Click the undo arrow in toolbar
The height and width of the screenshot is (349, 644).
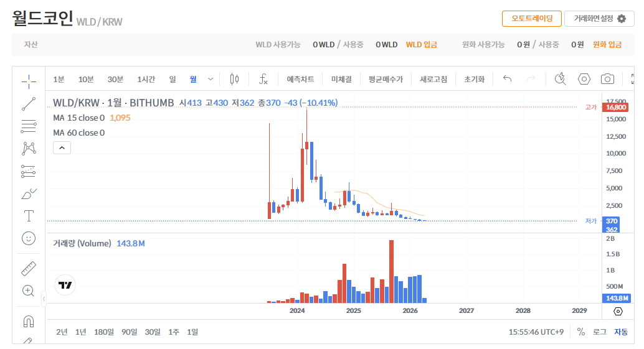(x=507, y=79)
